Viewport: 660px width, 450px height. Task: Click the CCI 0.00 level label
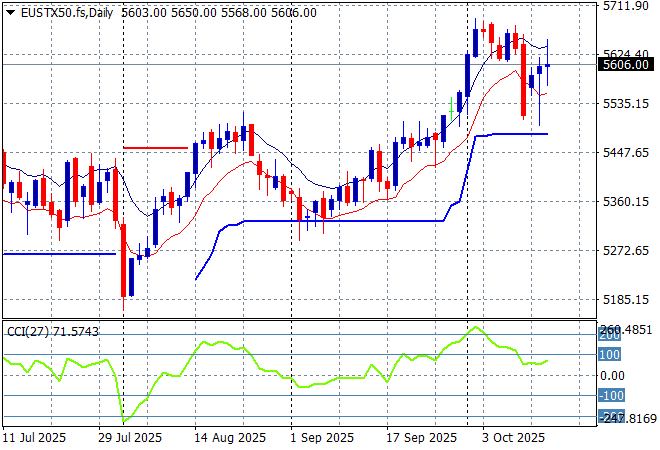(x=615, y=375)
